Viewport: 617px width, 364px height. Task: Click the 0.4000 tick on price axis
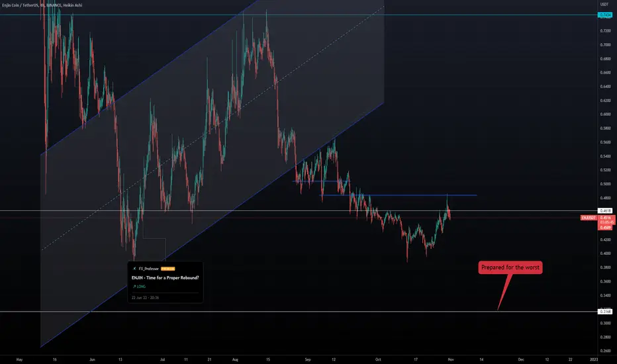click(x=605, y=253)
